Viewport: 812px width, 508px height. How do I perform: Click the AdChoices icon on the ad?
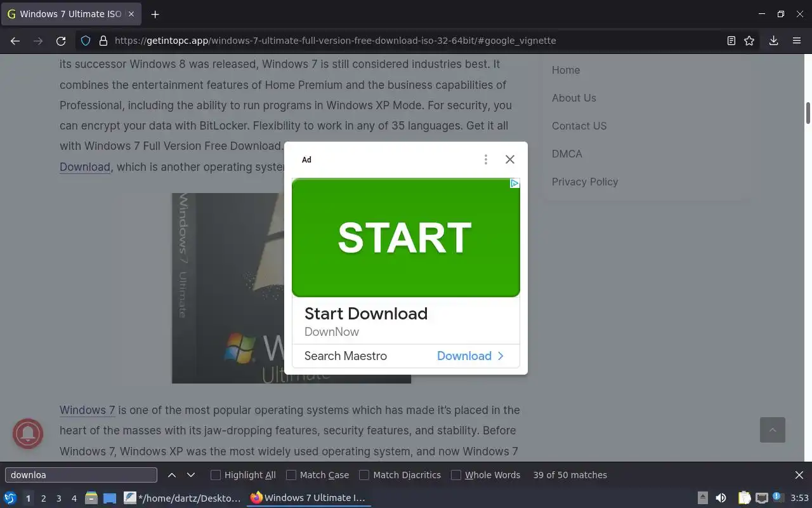(x=514, y=184)
